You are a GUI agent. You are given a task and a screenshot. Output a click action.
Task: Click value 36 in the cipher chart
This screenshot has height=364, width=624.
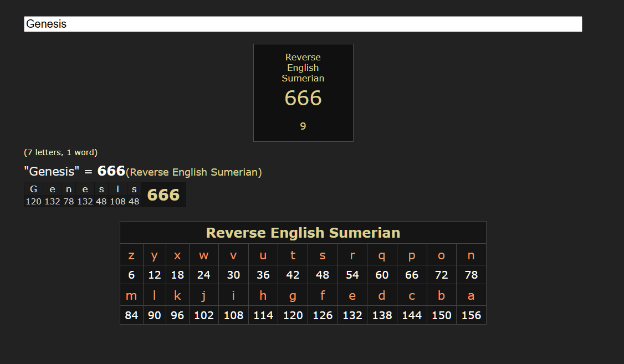(x=263, y=275)
